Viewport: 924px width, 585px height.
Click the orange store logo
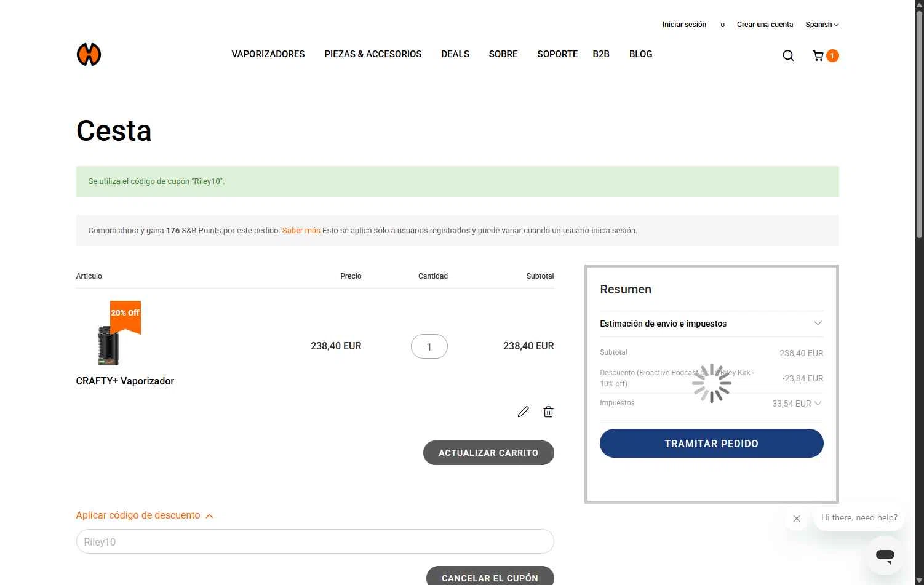coord(89,54)
